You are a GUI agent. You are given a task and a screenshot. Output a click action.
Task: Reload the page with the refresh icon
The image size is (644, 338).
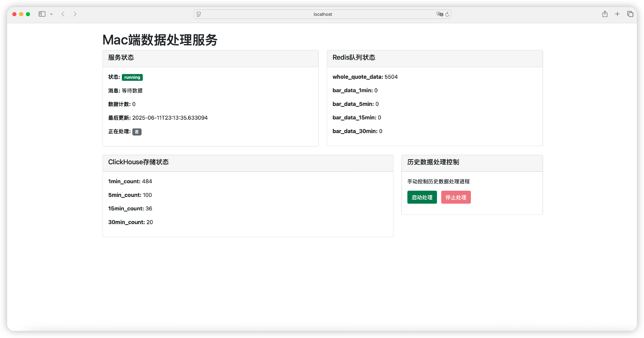click(x=447, y=14)
